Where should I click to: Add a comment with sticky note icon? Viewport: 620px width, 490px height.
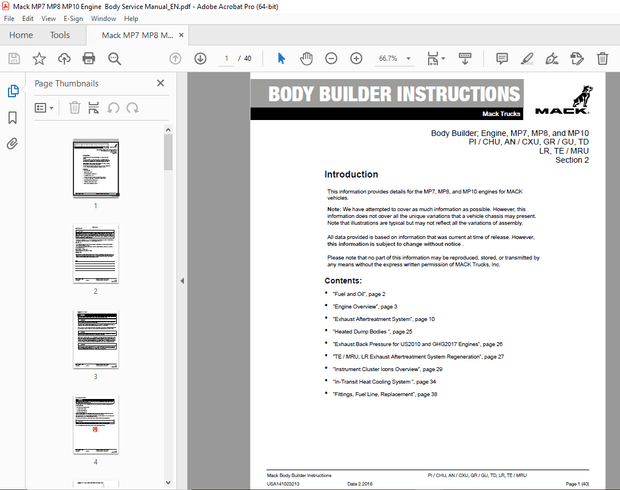(502, 59)
